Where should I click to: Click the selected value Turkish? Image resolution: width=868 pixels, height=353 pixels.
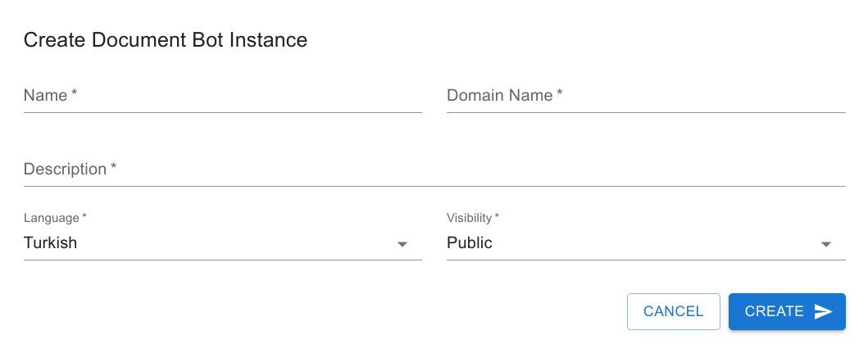click(x=50, y=243)
